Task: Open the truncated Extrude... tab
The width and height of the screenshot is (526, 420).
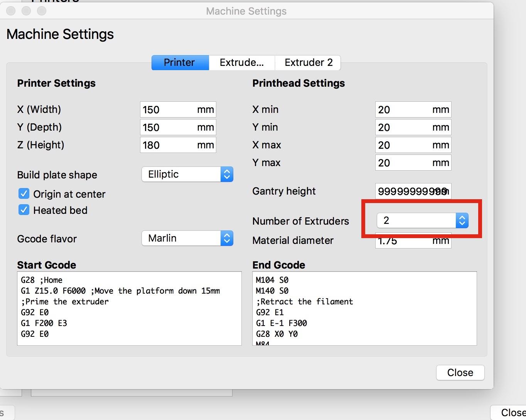Action: [x=242, y=62]
